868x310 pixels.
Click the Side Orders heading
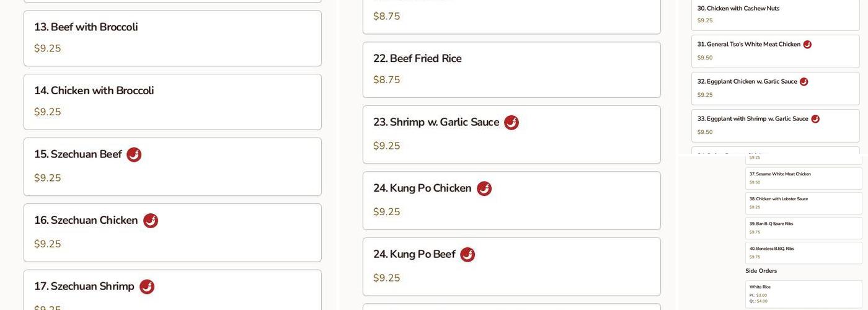pos(761,271)
